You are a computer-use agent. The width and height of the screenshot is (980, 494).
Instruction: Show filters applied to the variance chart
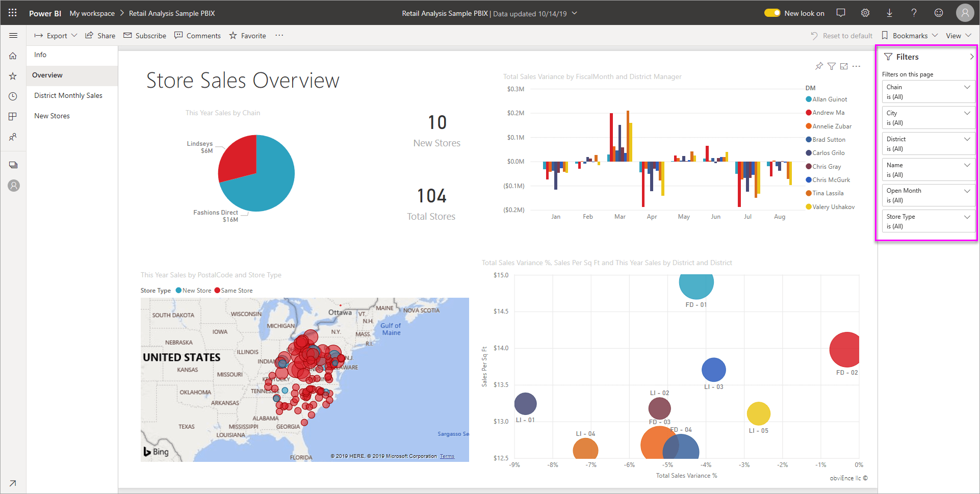832,66
